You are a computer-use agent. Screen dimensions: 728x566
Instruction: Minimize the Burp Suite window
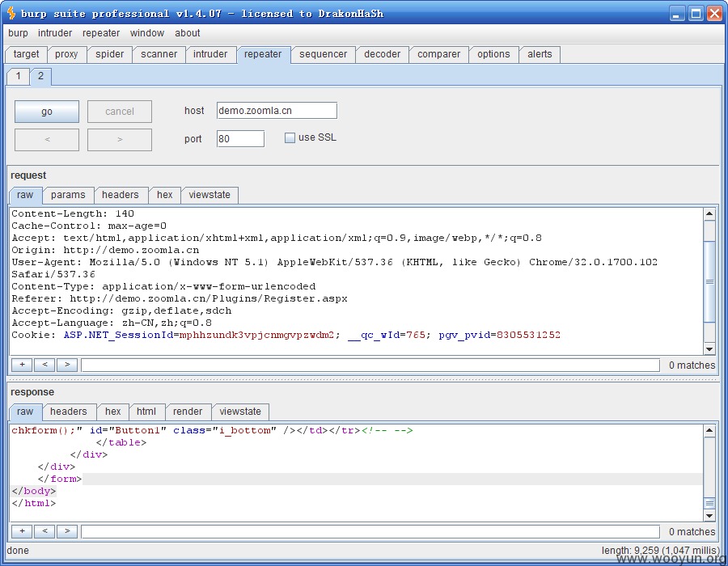(x=677, y=14)
